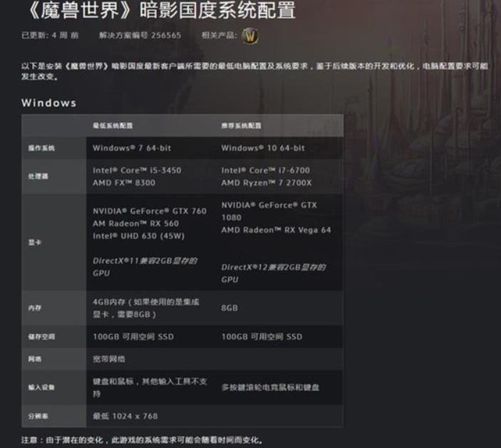Click the 宽带网络 cell

[109, 359]
